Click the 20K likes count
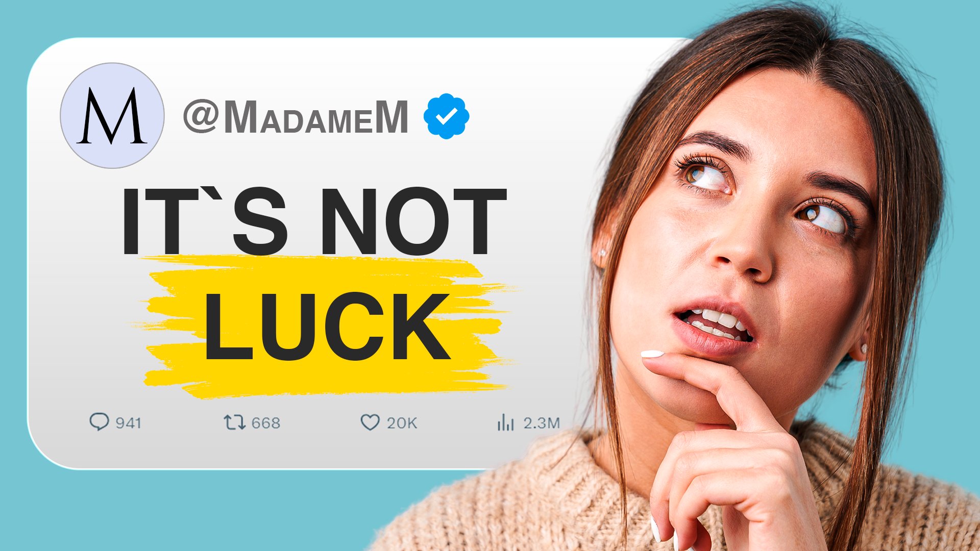The image size is (980, 551). (402, 423)
